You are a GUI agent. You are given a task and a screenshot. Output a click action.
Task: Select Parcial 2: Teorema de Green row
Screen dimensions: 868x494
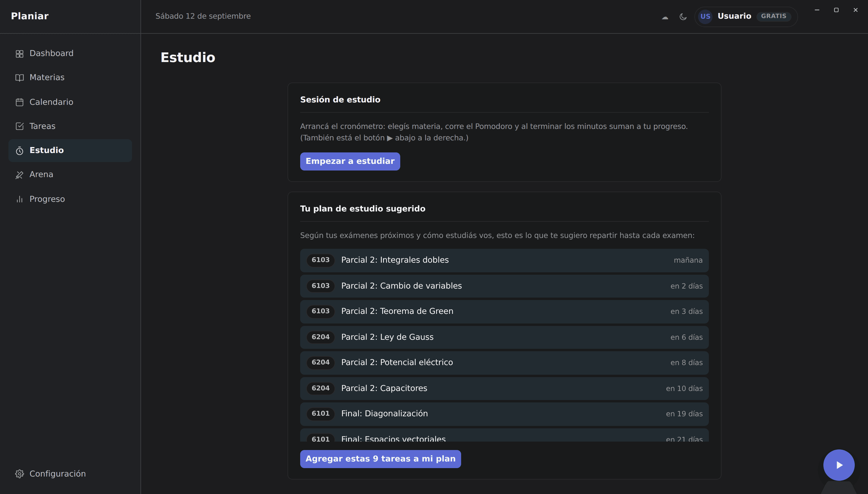pos(504,311)
